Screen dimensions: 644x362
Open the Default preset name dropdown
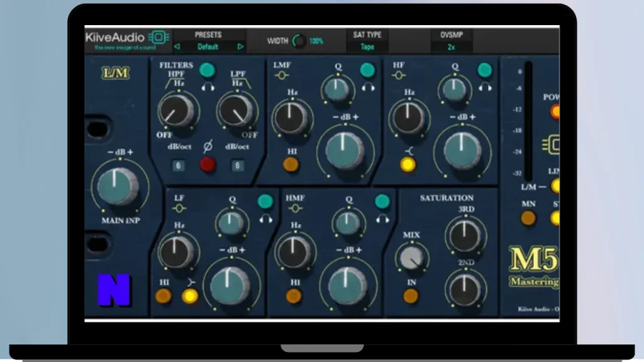[208, 47]
